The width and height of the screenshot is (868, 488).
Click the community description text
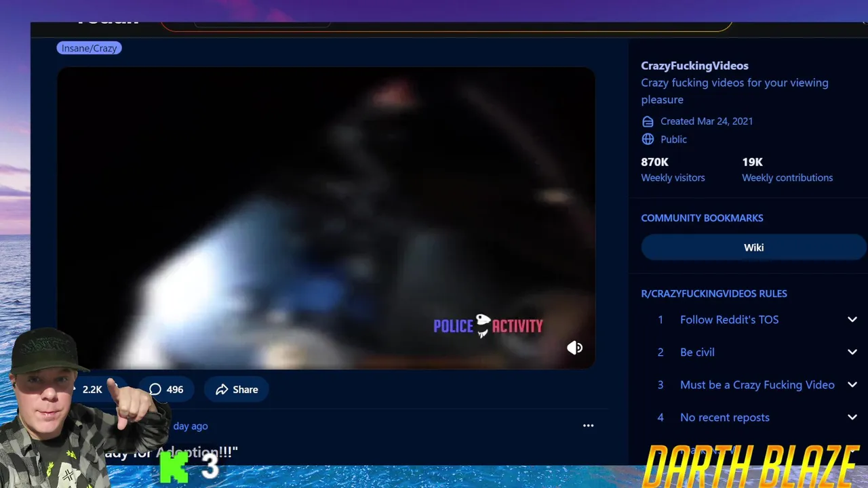[x=734, y=91]
